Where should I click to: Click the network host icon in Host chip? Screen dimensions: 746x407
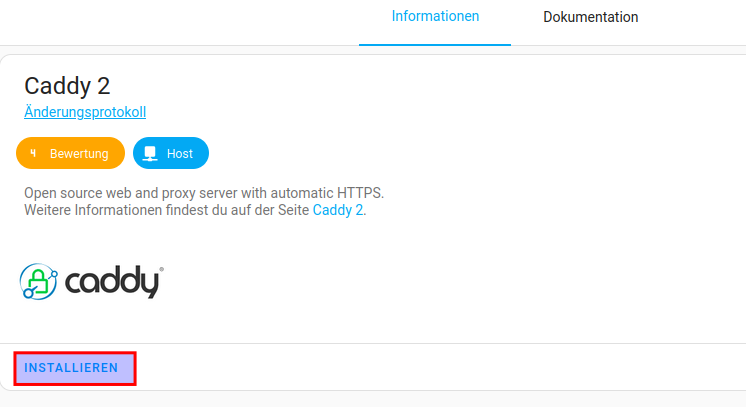151,154
